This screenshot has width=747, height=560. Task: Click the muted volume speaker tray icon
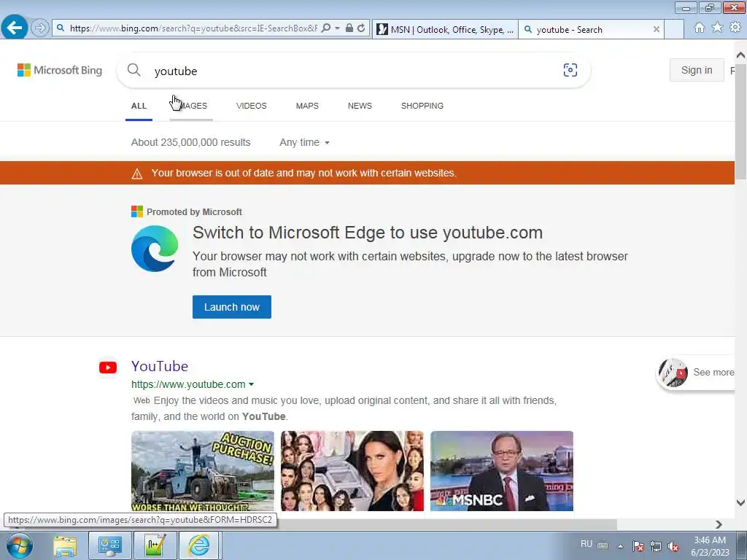point(673,546)
